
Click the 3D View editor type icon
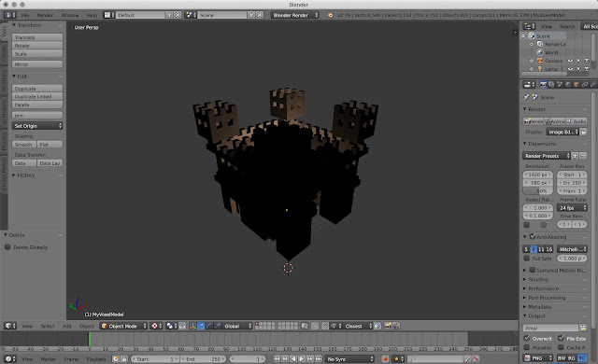(x=10, y=326)
